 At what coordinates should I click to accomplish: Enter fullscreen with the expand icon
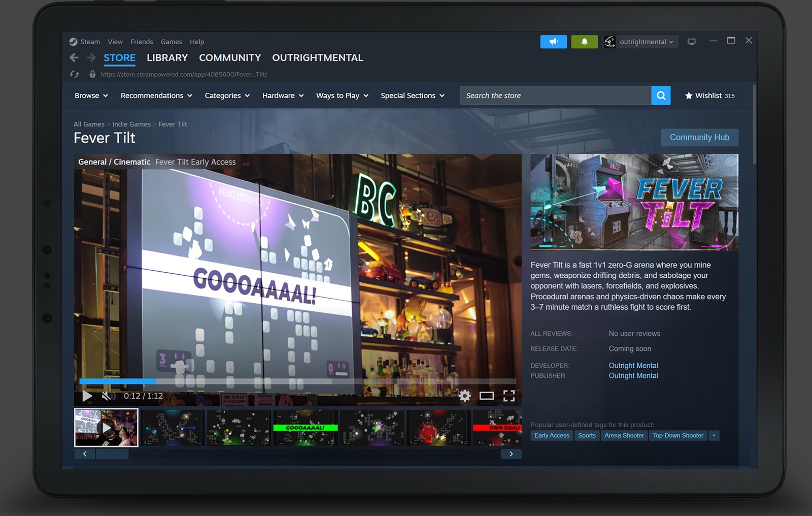[509, 396]
